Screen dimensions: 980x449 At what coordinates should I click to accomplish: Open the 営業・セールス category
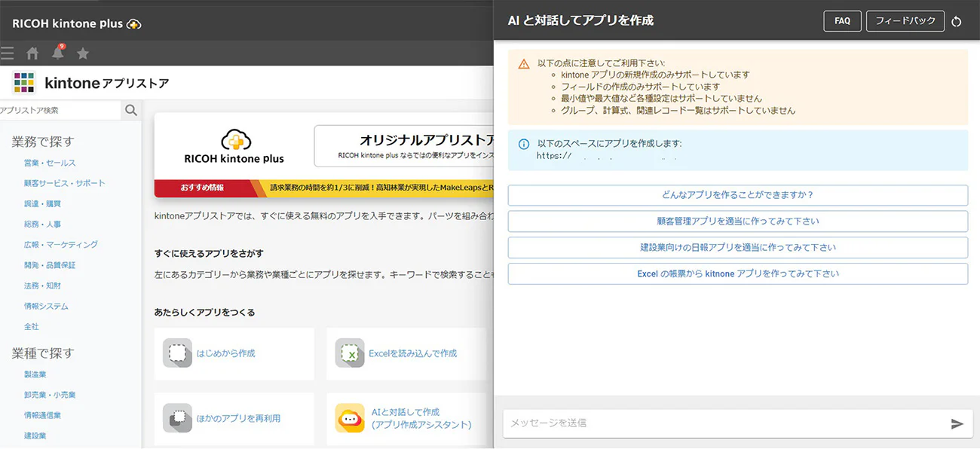pos(50,163)
